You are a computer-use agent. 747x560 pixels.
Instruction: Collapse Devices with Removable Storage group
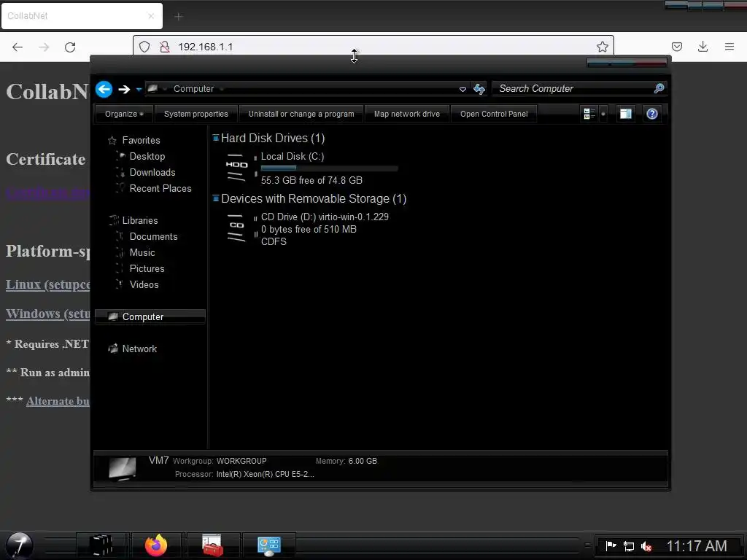216,198
